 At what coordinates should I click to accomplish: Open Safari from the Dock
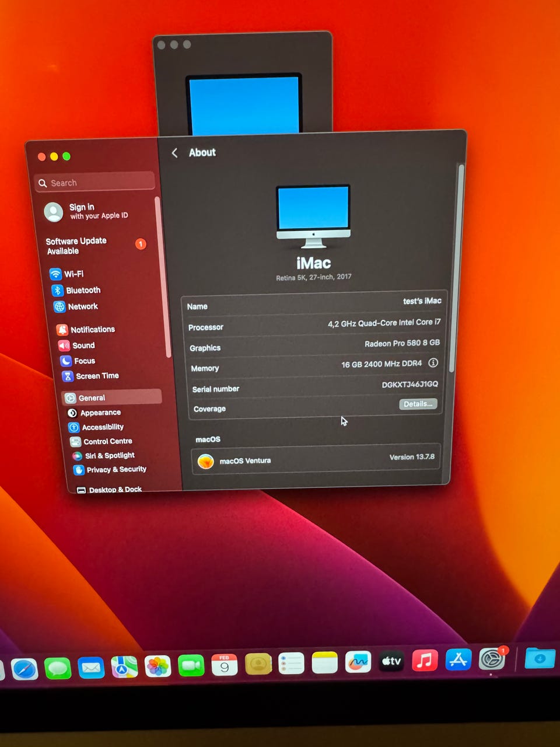click(24, 669)
